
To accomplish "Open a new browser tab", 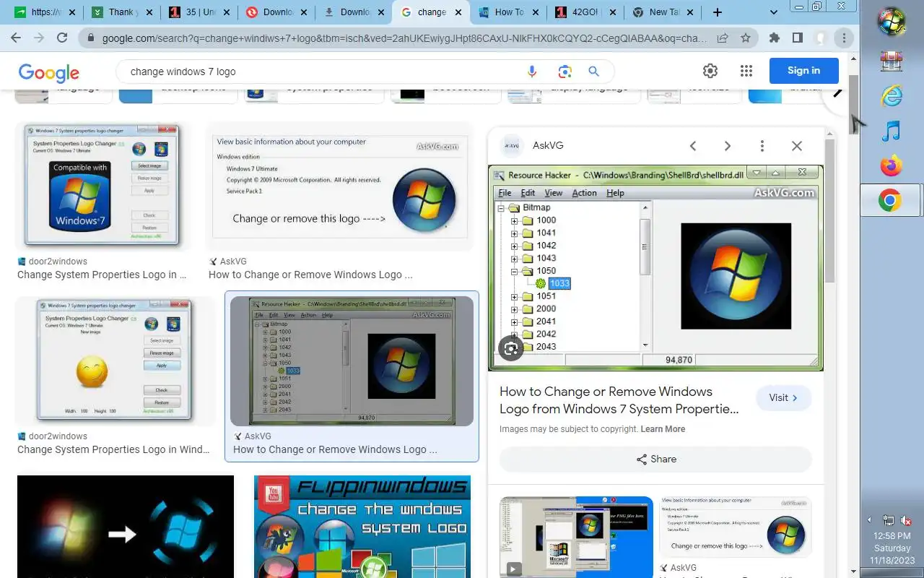I will 718,12.
